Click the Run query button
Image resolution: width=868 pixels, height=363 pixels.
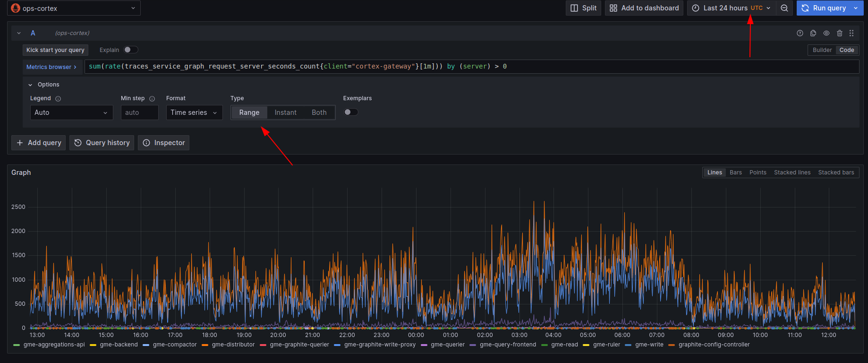point(824,8)
